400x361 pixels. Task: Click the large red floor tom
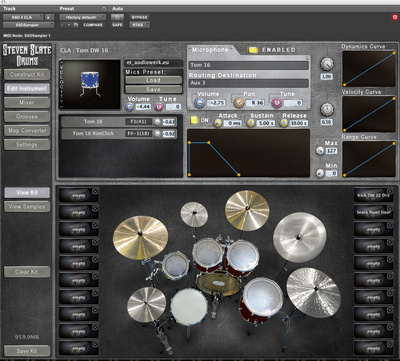pos(262,299)
